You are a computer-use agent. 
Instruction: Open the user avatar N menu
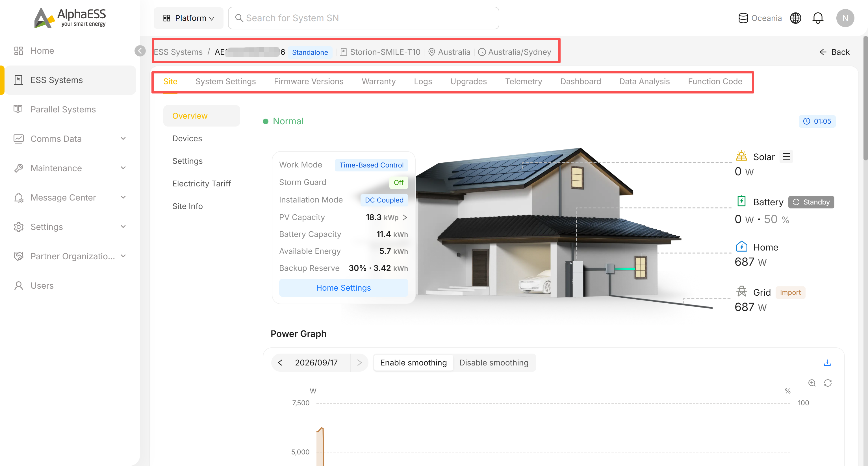point(845,18)
